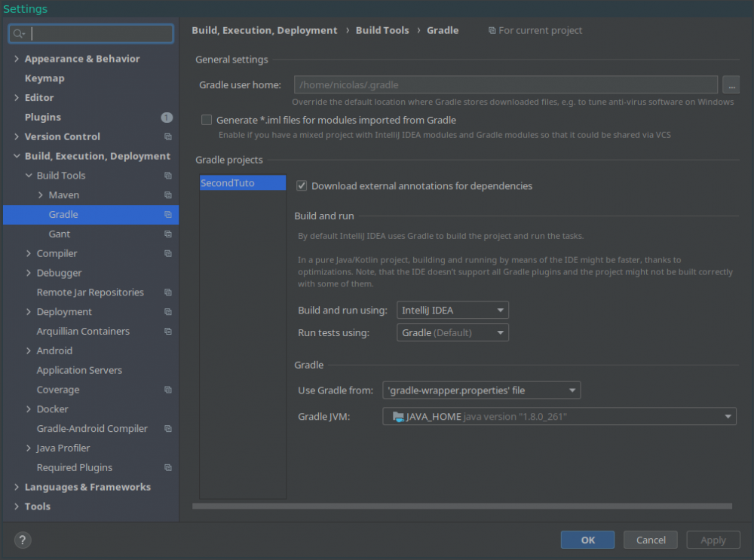Click Build, Execution, Deployment breadcrumb
This screenshot has width=754, height=560.
click(x=265, y=30)
